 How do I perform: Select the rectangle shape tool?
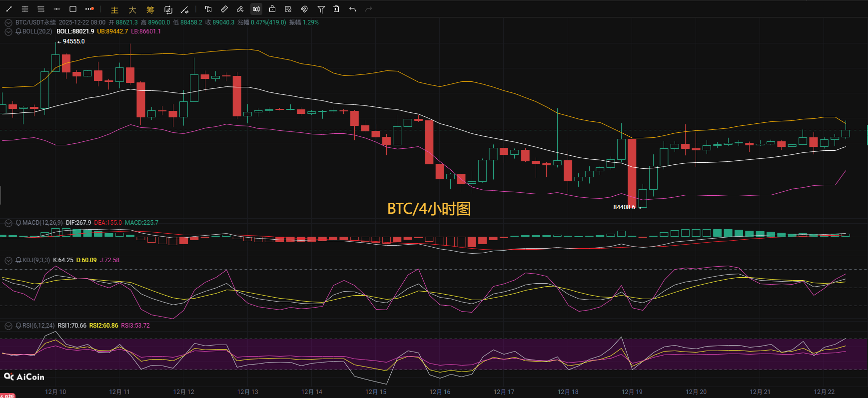pos(73,9)
